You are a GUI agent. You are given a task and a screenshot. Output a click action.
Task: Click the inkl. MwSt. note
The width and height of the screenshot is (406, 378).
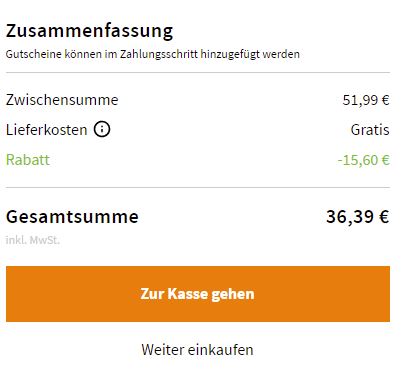(x=33, y=240)
